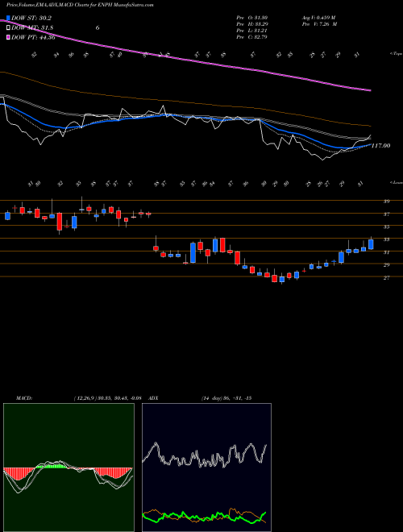Click the ADX (14 day) values text

tap(226, 398)
